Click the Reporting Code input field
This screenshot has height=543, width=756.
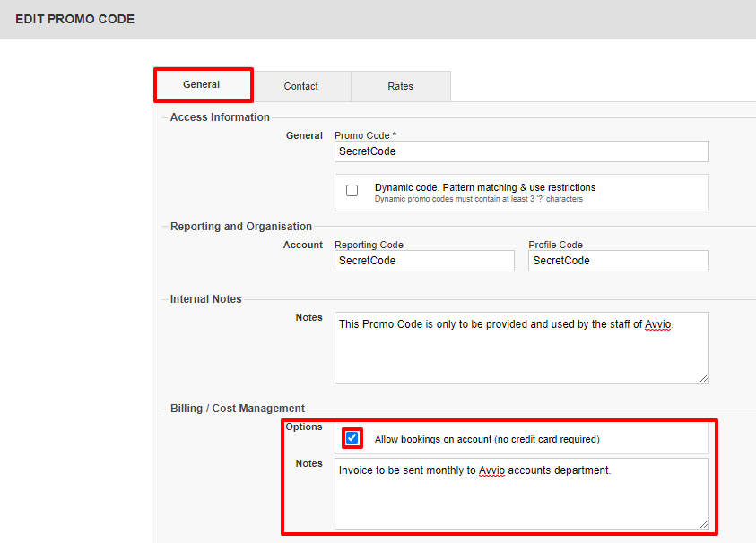pyautogui.click(x=424, y=261)
